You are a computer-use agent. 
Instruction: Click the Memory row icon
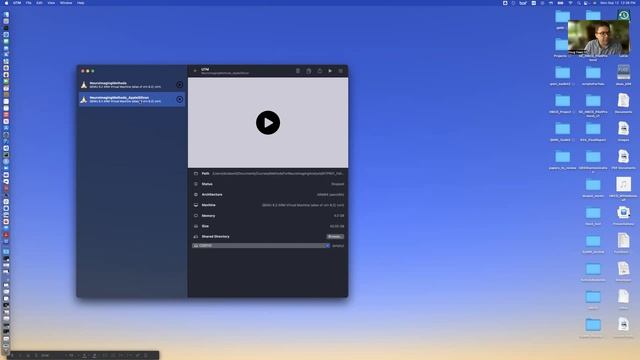pos(196,216)
